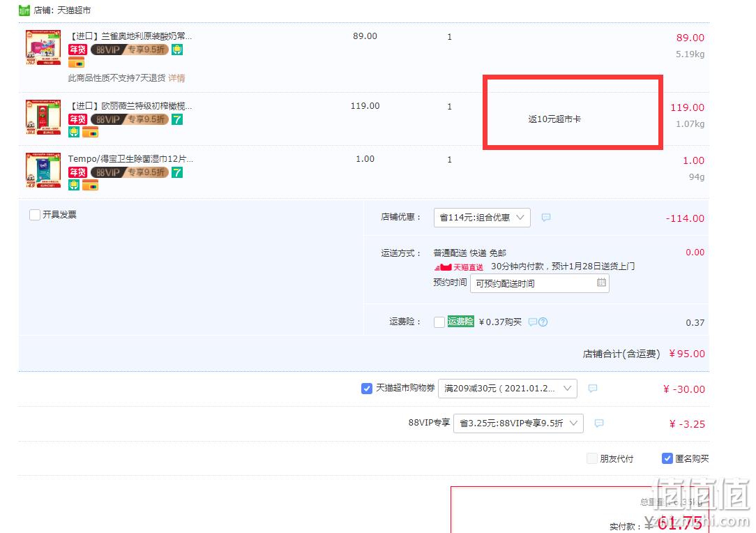This screenshot has width=756, height=533.
Task: Uncheck the 匿名购买 checkbox
Action: pyautogui.click(x=667, y=458)
